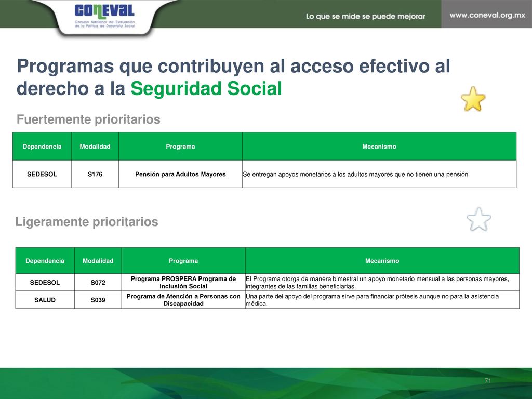Click 'Se entregan apoyos monetarios' mechanism text
Image resolution: width=532 pixels, height=399 pixels.
tap(356, 175)
